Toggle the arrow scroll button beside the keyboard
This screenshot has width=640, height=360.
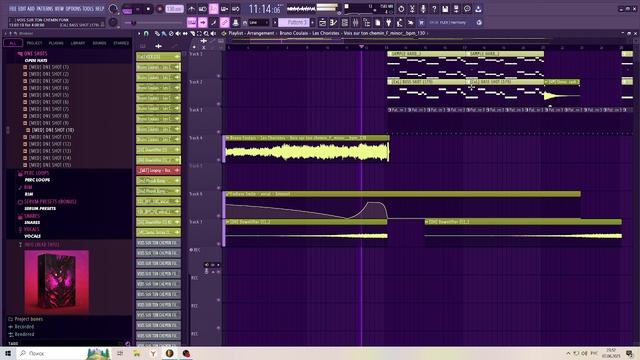[x=202, y=22]
